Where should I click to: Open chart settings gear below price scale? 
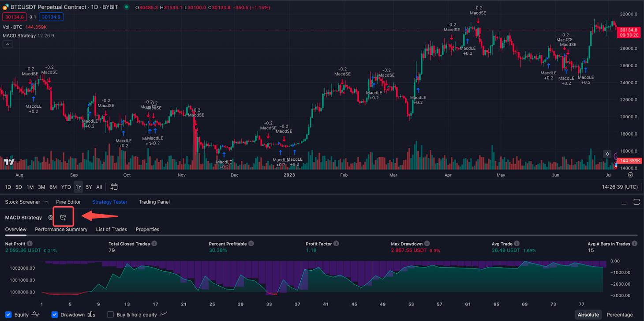tap(630, 175)
